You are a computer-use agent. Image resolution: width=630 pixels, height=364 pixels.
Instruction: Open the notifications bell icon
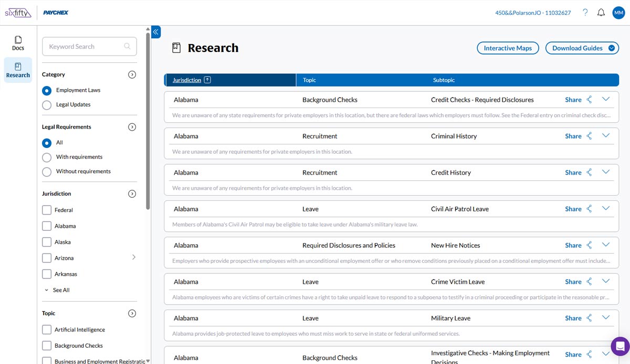click(601, 13)
